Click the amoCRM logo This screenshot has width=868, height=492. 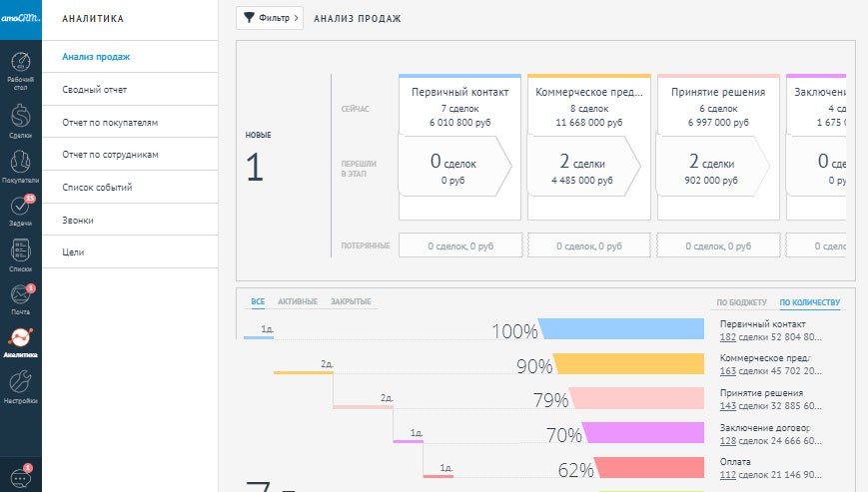[20, 17]
